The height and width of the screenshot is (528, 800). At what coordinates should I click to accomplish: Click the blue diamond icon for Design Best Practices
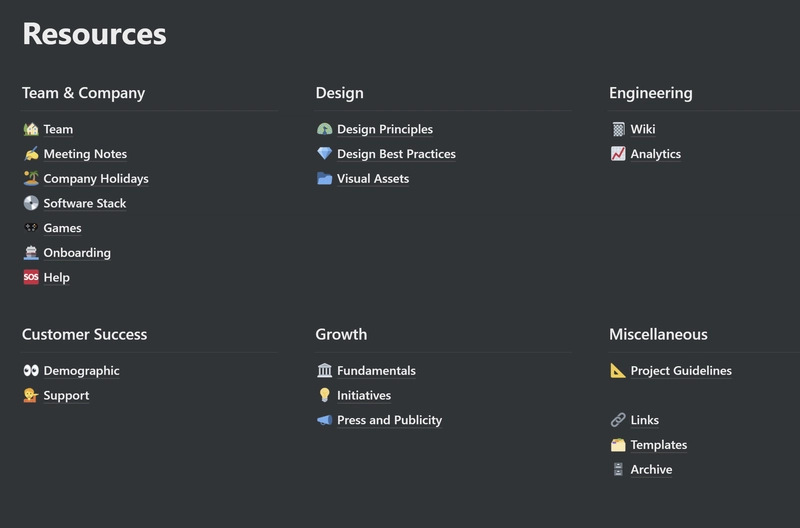324,154
